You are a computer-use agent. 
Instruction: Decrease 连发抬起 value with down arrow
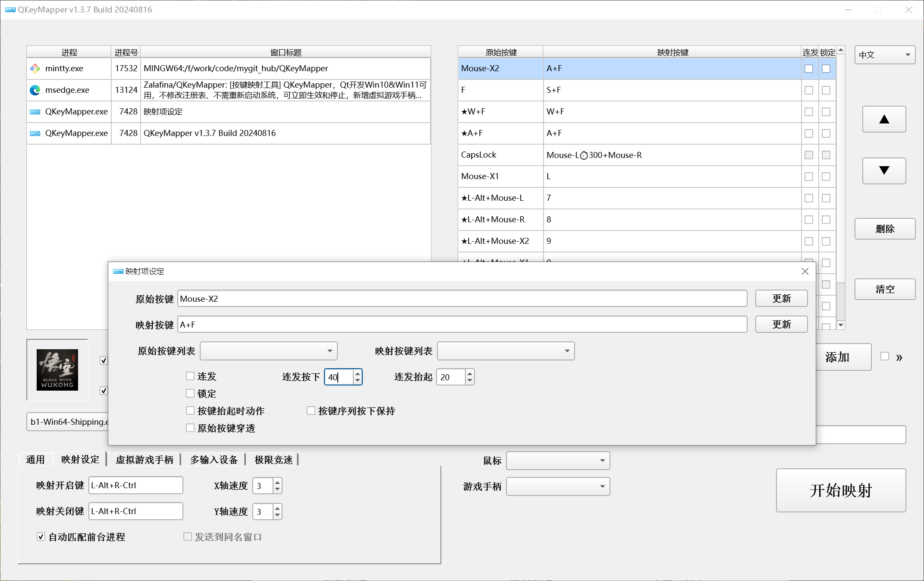pyautogui.click(x=470, y=380)
